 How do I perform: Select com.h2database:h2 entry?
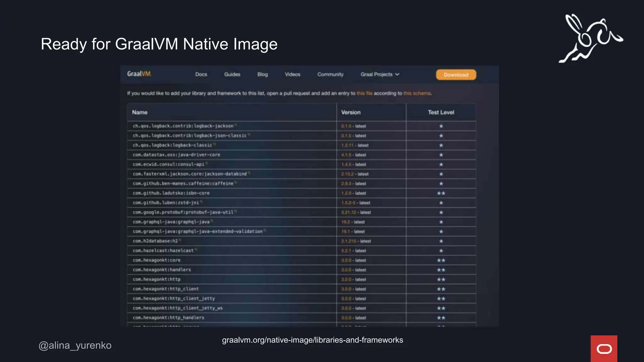tap(155, 241)
